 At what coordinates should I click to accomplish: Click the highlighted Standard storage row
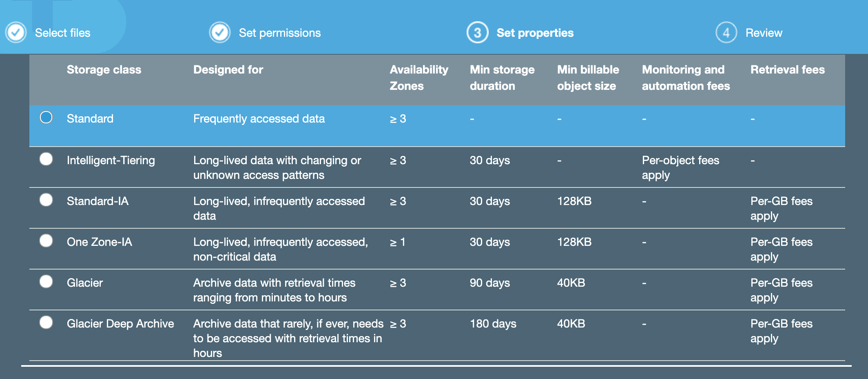[286, 118]
